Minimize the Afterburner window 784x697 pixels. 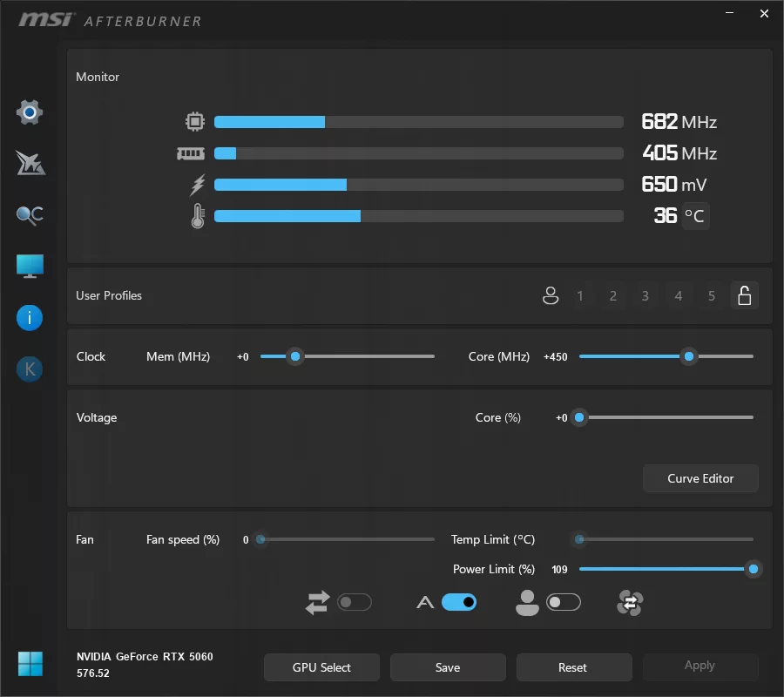pos(729,13)
